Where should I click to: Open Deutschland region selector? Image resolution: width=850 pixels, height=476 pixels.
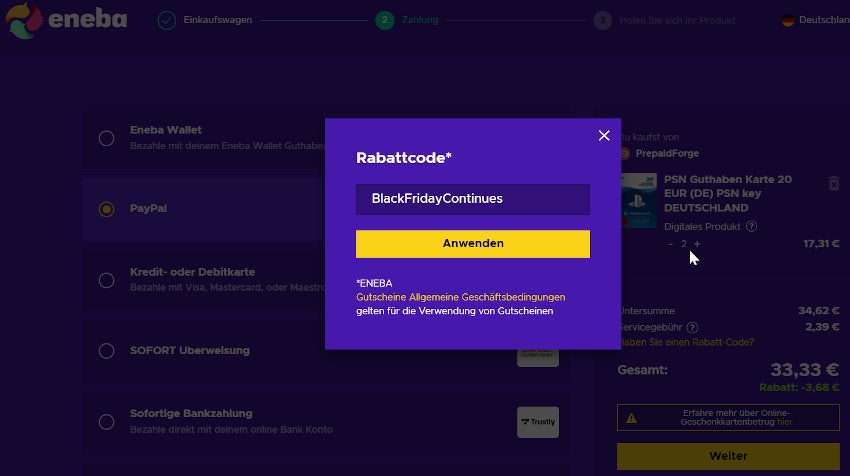pyautogui.click(x=815, y=20)
